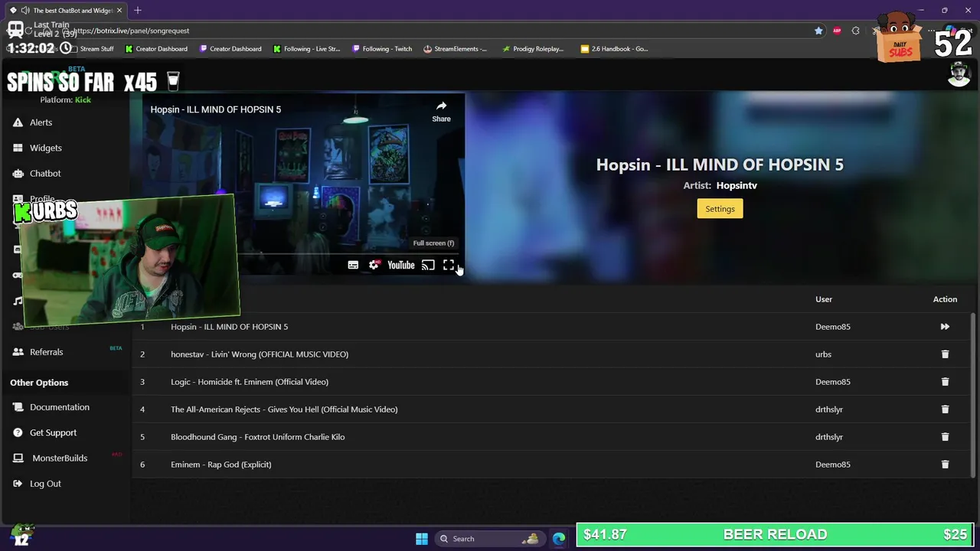Click the video title Hopsin - ILL MIND OF HOPSIN 5
980x551 pixels.
pos(216,109)
